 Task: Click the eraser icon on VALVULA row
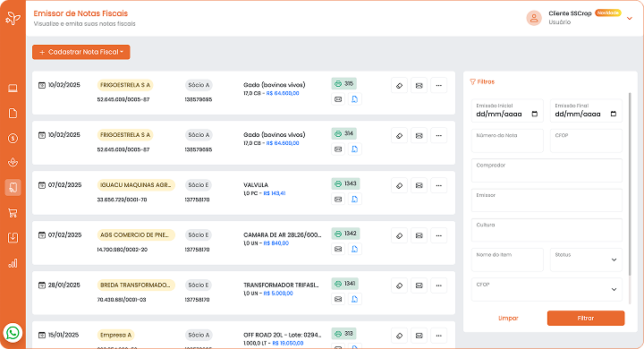tap(399, 186)
